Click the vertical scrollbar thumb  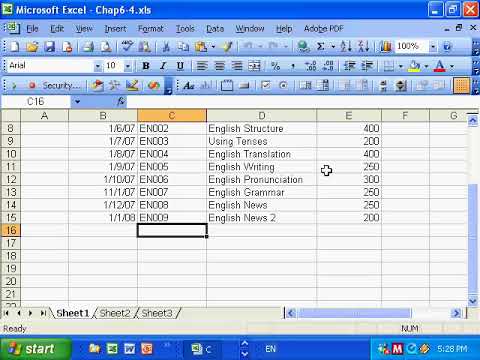[473, 239]
